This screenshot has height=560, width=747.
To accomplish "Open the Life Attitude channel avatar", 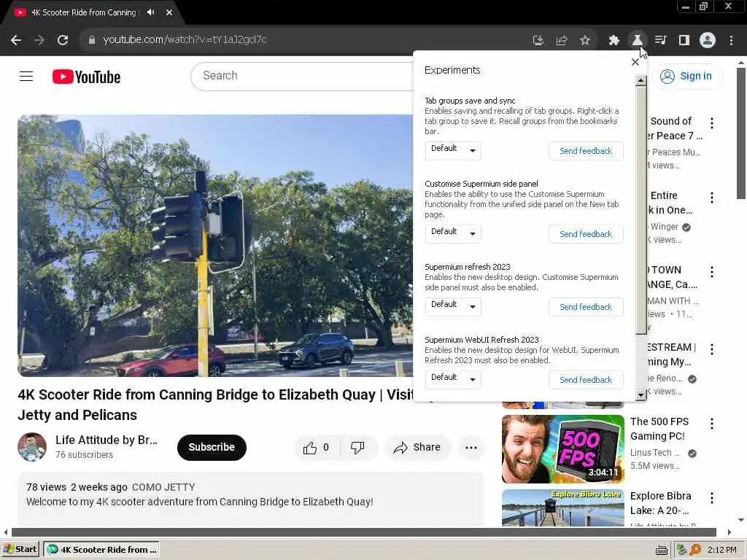I will (x=32, y=447).
